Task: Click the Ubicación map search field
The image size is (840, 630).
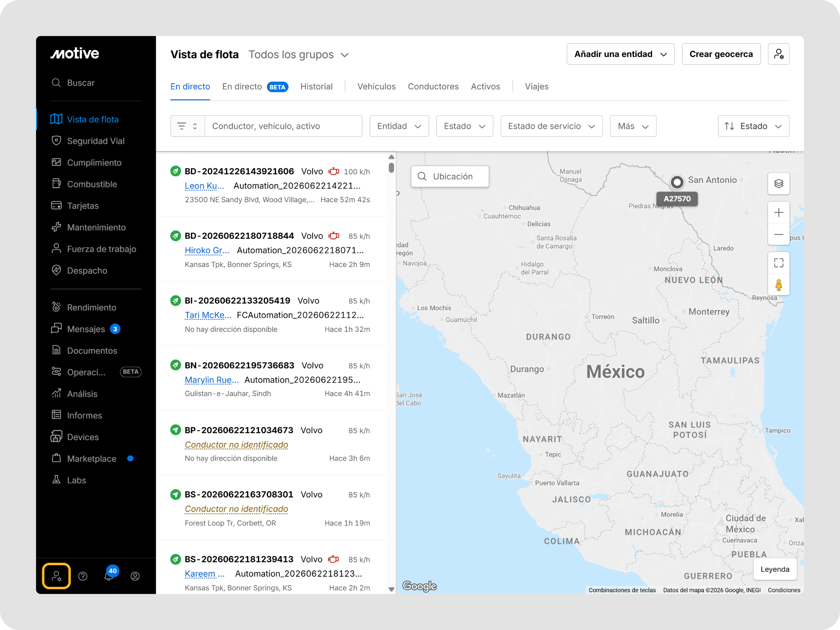Action: pos(450,176)
